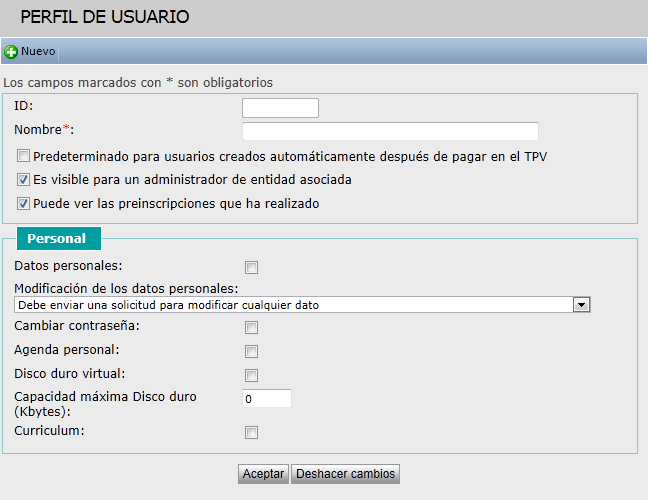Focus the ID input field

(x=280, y=108)
